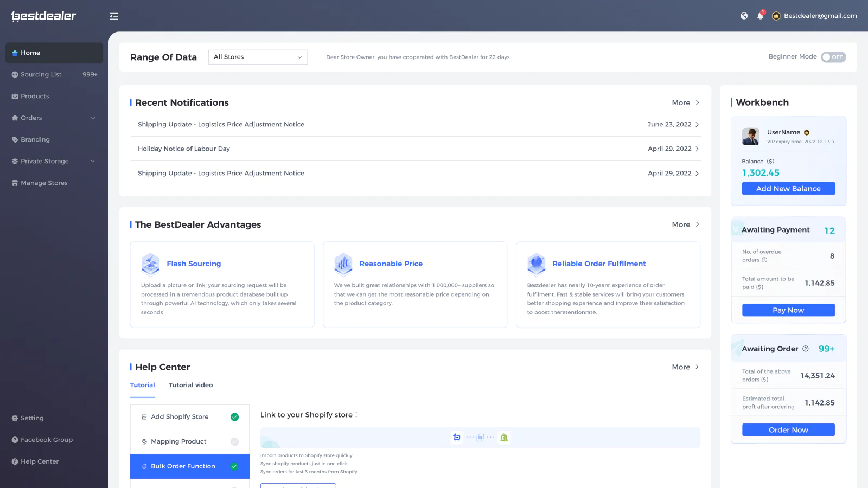Select the Bulk Order Function tutorial step

pyautogui.click(x=190, y=466)
